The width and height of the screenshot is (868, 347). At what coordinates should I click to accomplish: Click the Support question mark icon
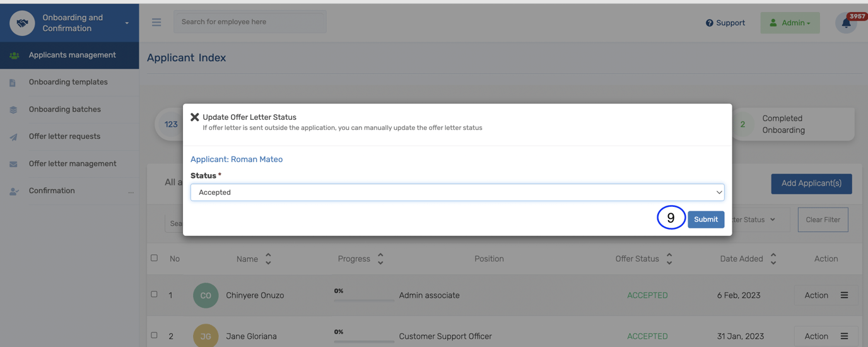pos(710,23)
